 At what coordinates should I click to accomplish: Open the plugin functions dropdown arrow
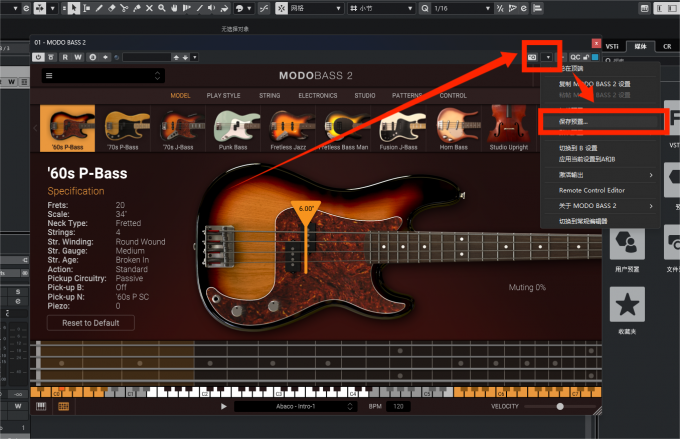click(548, 57)
